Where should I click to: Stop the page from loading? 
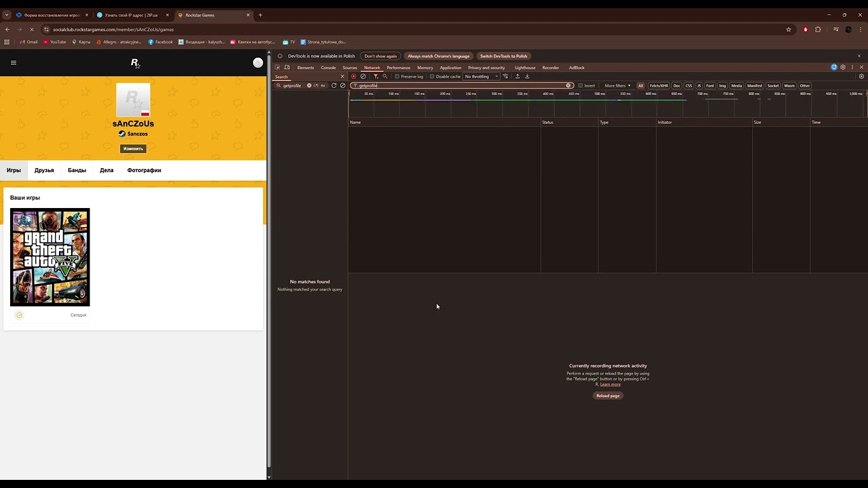pyautogui.click(x=31, y=29)
